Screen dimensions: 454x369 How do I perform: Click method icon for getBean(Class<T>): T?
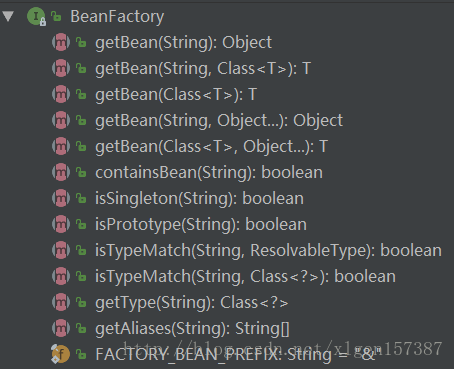click(x=61, y=94)
